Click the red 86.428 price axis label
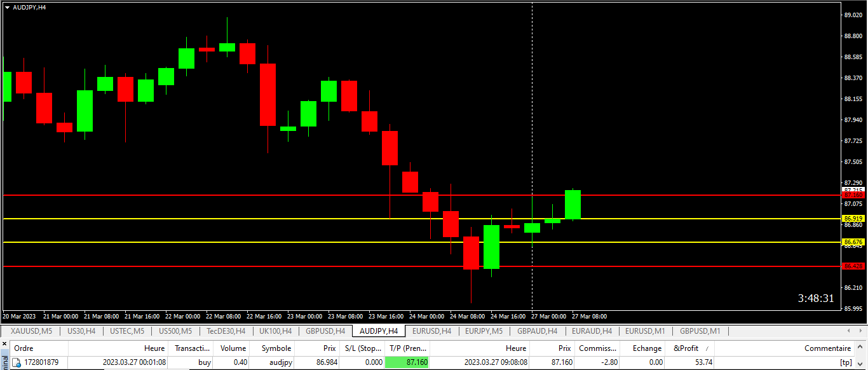Screen dimensions: 868x370 (853, 266)
